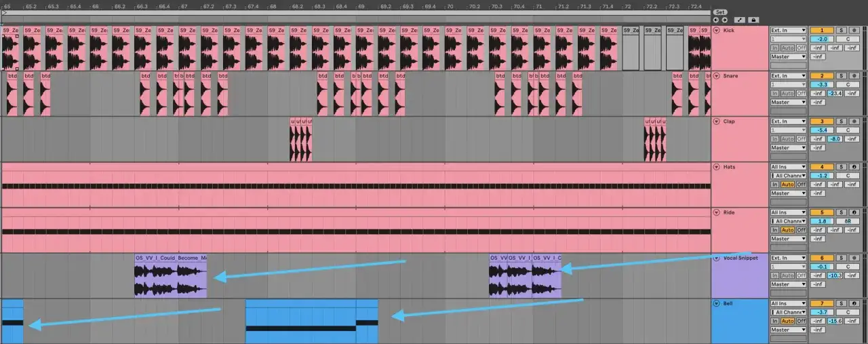Set Bell monitoring to Auto
This screenshot has width=868, height=344.
787,321
